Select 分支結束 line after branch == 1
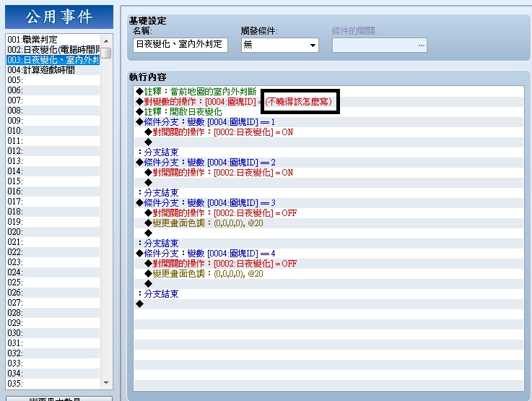The width and height of the screenshot is (532, 401). 328,152
